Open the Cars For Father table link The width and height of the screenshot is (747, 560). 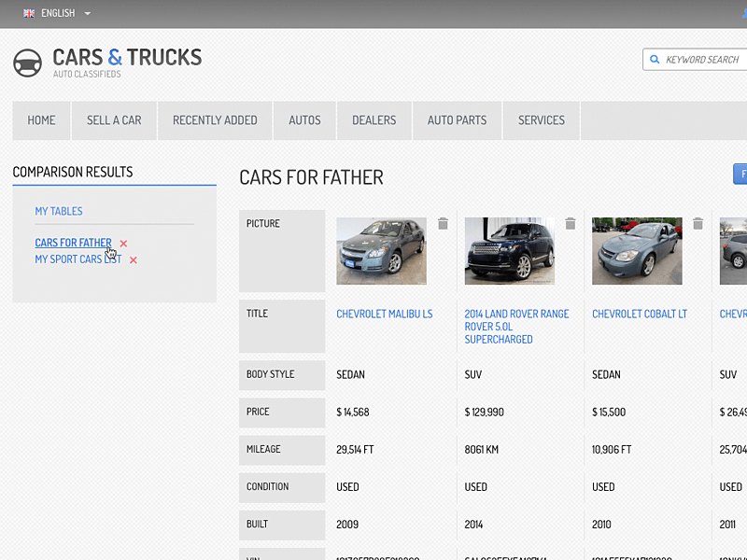(x=74, y=243)
